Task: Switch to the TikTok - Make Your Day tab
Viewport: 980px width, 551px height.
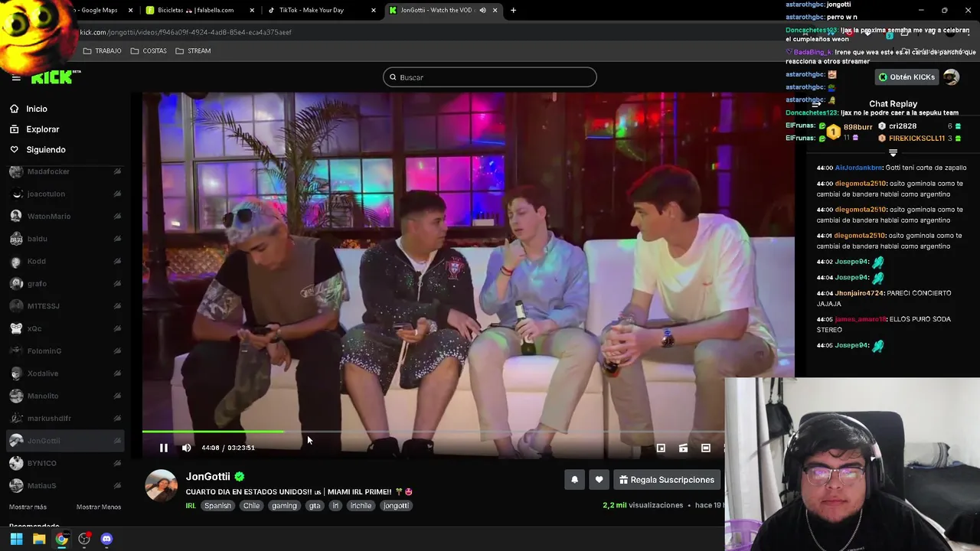Action: coord(322,10)
